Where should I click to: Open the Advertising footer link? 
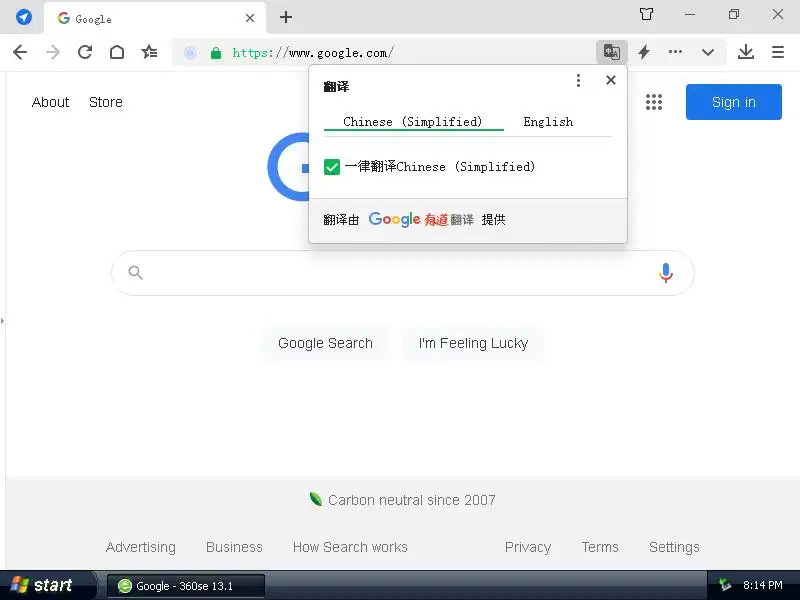[141, 547]
